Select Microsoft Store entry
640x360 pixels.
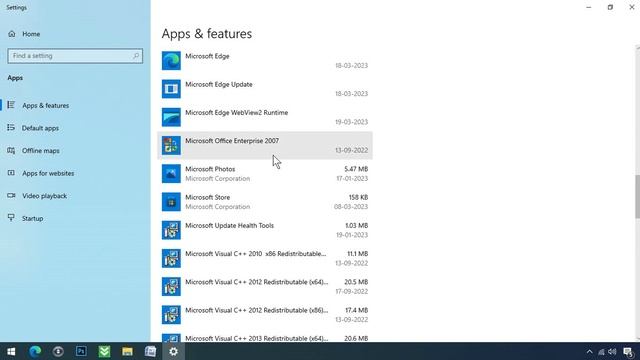(264, 202)
